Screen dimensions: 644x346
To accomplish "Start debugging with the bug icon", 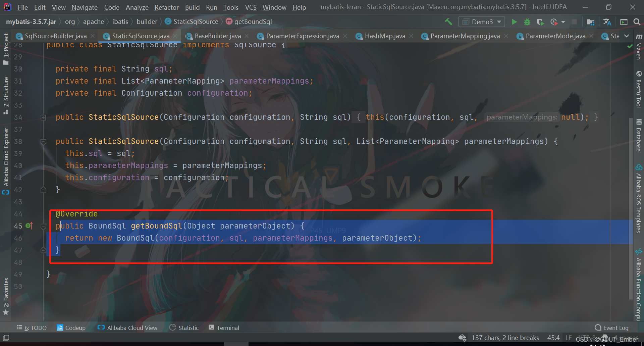I will pos(527,22).
